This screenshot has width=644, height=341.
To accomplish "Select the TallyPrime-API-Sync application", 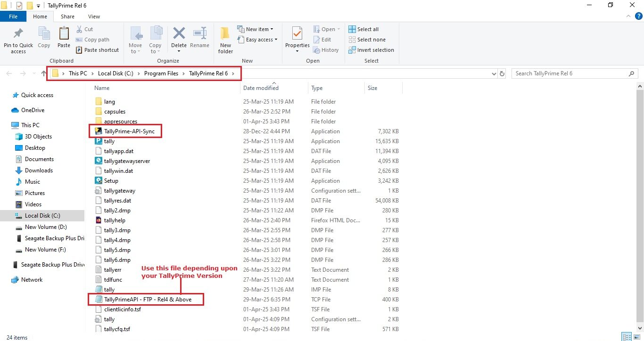I will [x=125, y=131].
